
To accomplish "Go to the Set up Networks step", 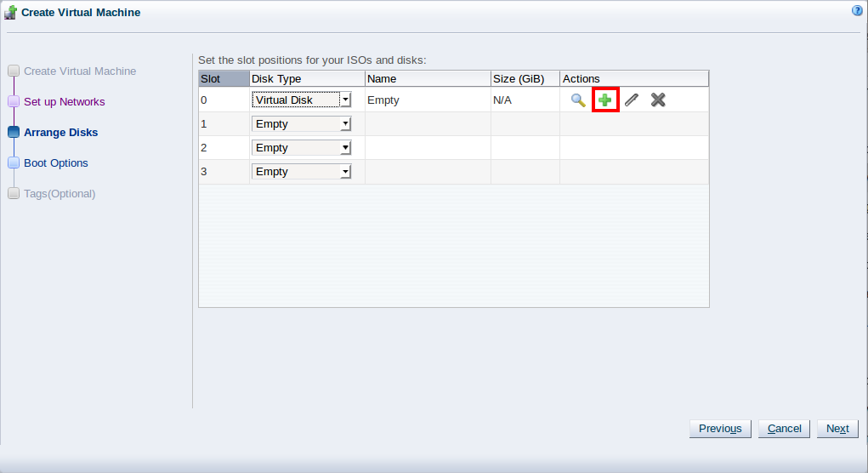I will [x=65, y=102].
